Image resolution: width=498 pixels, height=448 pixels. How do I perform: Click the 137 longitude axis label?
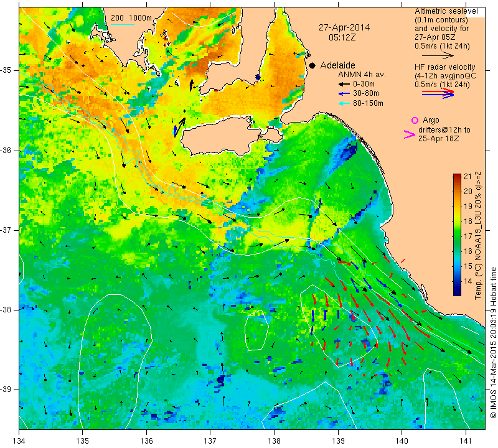point(210,441)
